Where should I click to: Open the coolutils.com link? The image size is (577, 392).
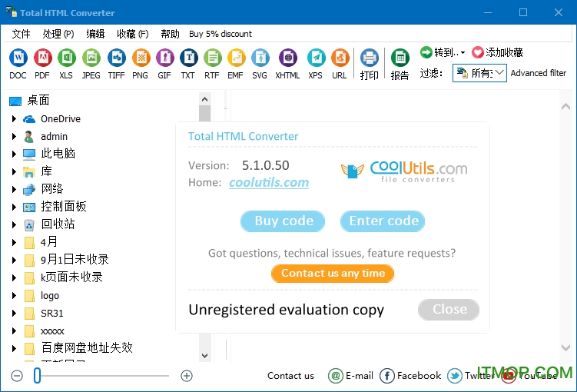269,183
